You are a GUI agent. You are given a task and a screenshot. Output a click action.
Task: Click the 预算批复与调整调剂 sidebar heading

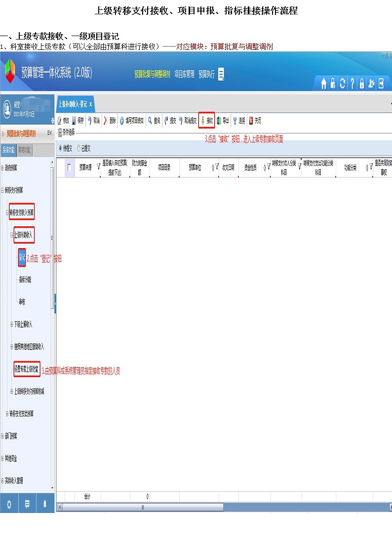(21, 133)
